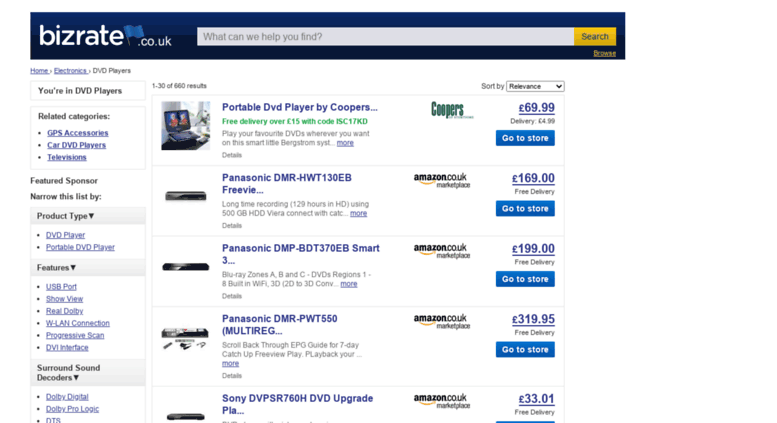Viewport: 777px width, 423px height.
Task: Open Panasonic DMR-PWT550 (MULTIREG title
Action: click(x=280, y=324)
